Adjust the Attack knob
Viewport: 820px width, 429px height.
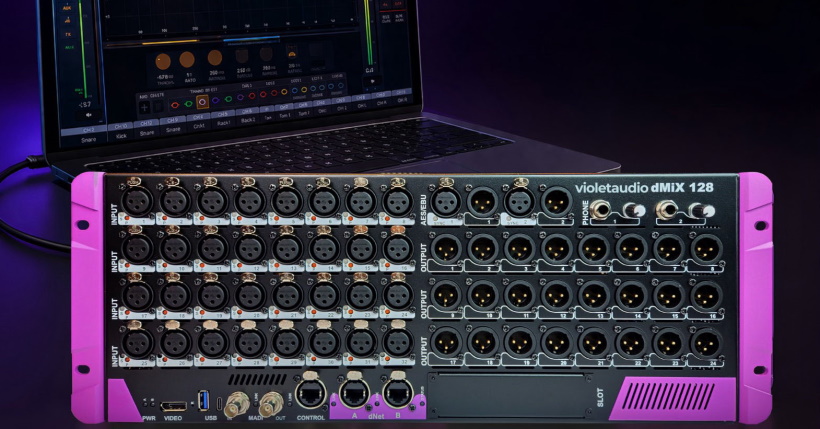(215, 58)
